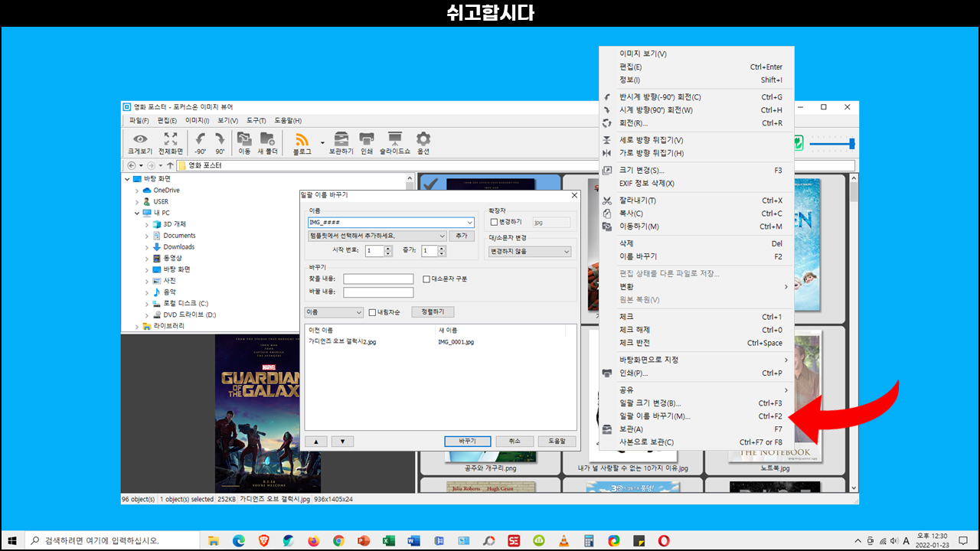Image resolution: width=980 pixels, height=551 pixels.
Task: Choose 일괄 크기 변경(B) from context menu
Action: (696, 403)
